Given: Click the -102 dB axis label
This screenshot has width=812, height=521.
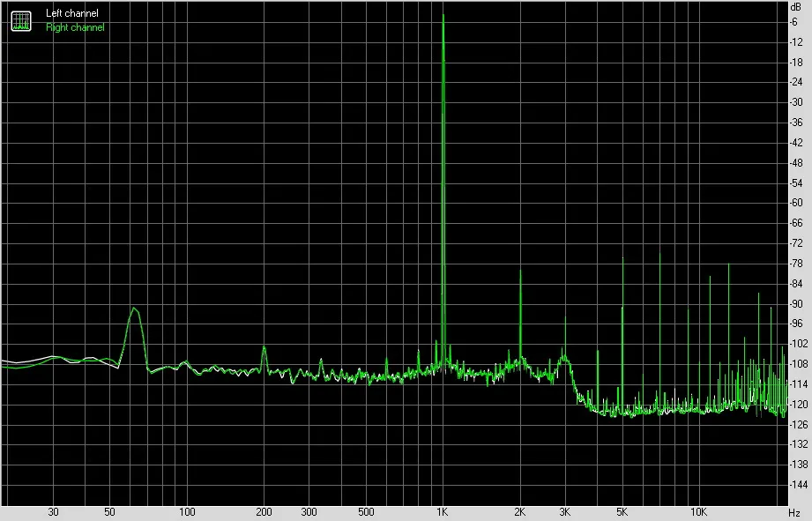Looking at the screenshot, I should (798, 343).
